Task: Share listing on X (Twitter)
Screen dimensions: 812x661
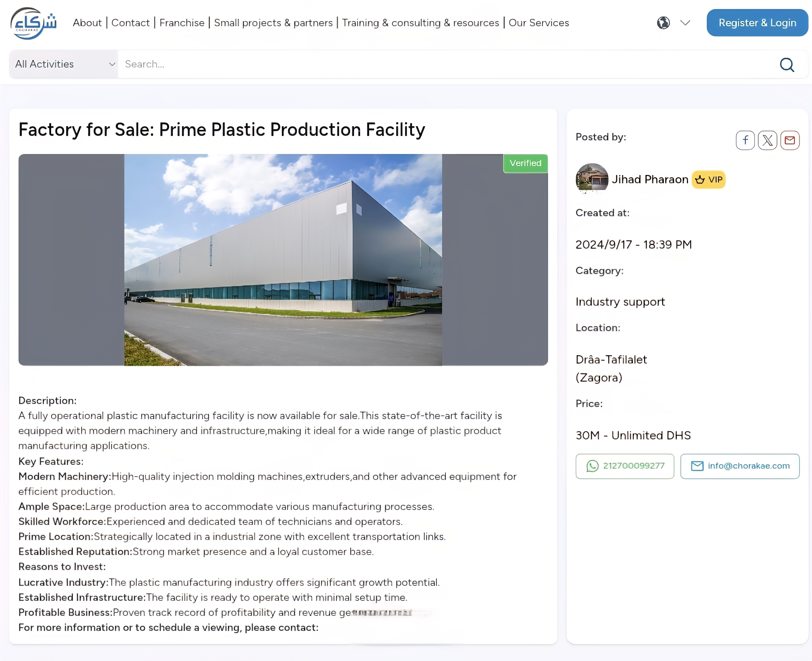Action: tap(767, 140)
